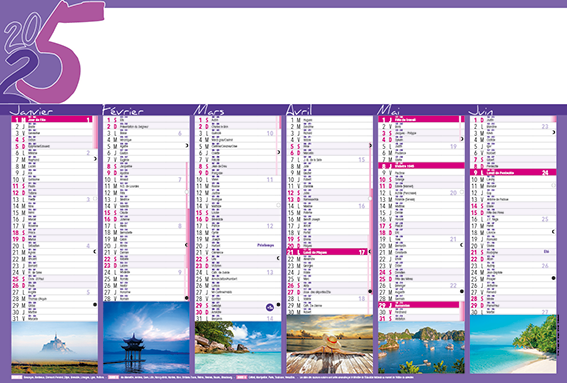Click the first quarter moon icon on 5 April
The image size is (567, 383).
coord(370,145)
